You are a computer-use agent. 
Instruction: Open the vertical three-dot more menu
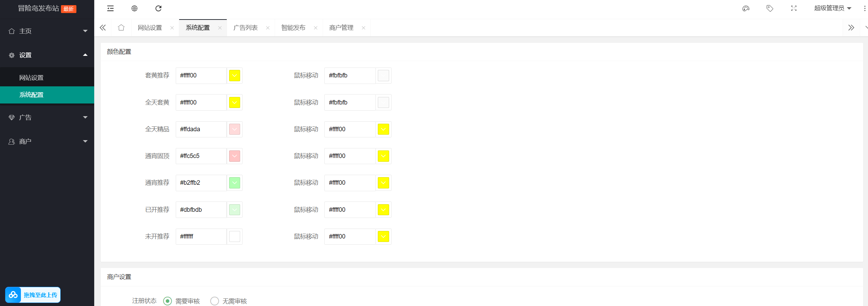click(x=865, y=9)
